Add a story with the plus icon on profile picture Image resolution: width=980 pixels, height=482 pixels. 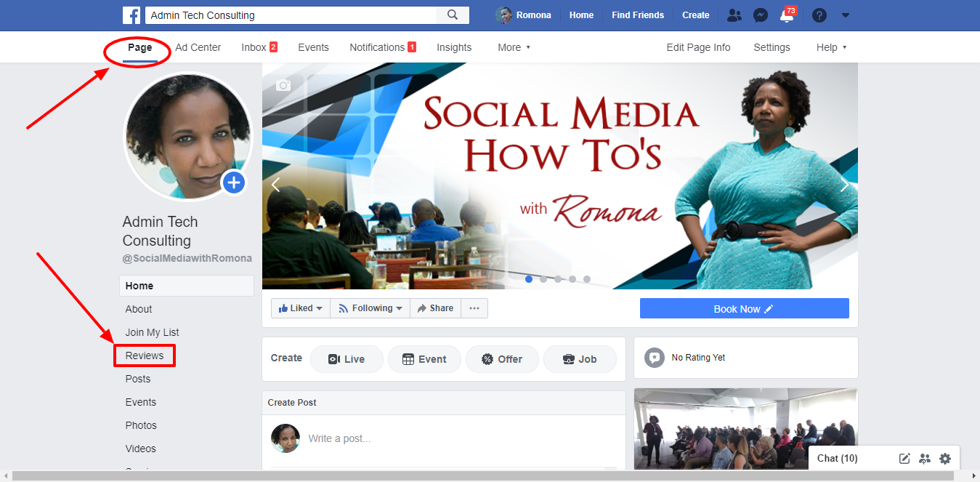(234, 182)
